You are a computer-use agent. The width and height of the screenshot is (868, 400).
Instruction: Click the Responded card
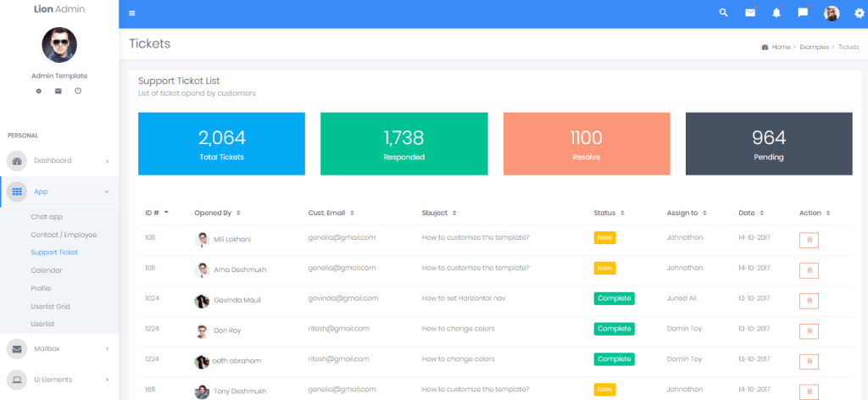[x=404, y=144]
